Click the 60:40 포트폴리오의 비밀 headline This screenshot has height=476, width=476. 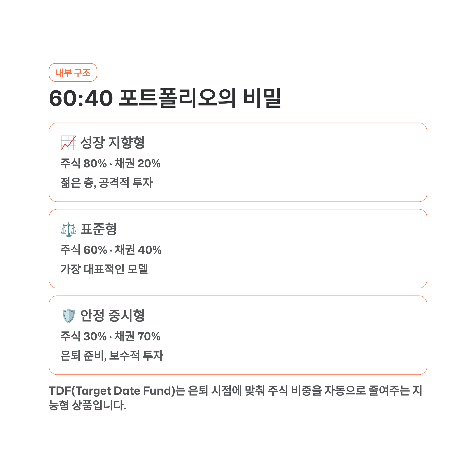[165, 98]
